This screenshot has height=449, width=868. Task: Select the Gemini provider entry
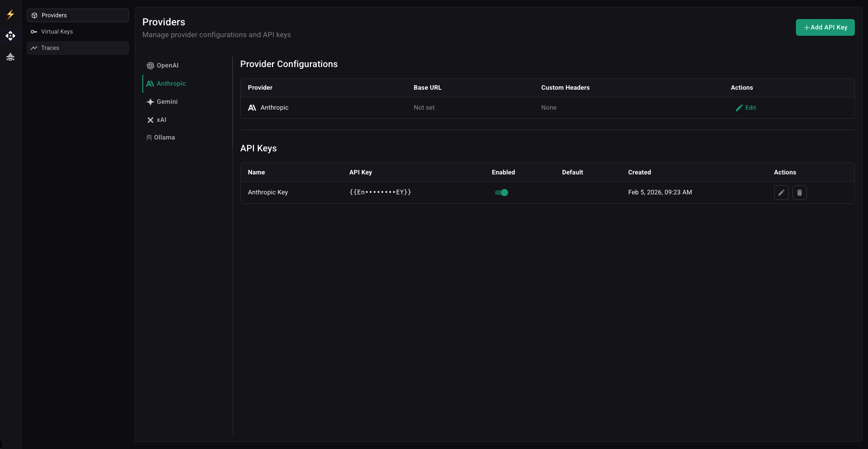[x=167, y=101]
